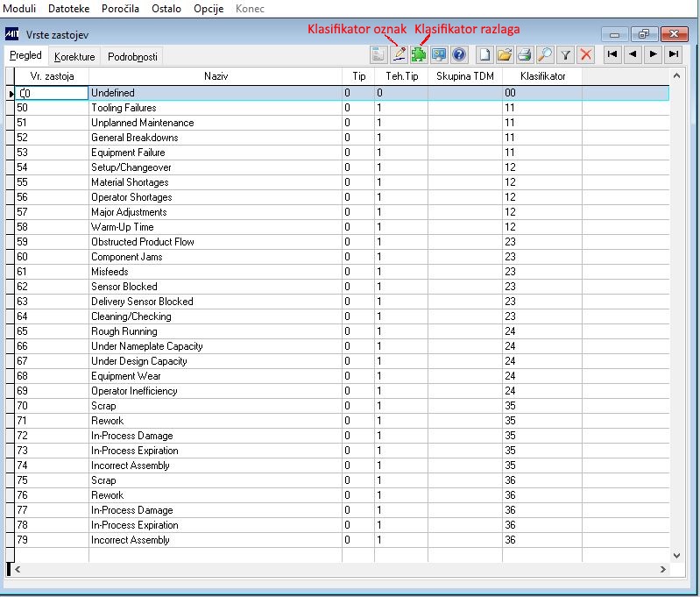Screen dimensions: 700x597
Task: Click the vertical scrollbar down arrow
Action: [676, 556]
